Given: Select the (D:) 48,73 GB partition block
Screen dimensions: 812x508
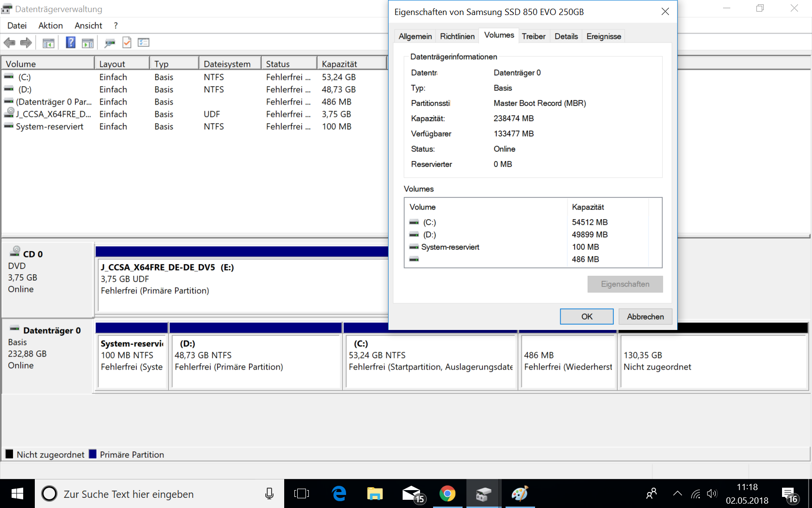Looking at the screenshot, I should [256, 356].
